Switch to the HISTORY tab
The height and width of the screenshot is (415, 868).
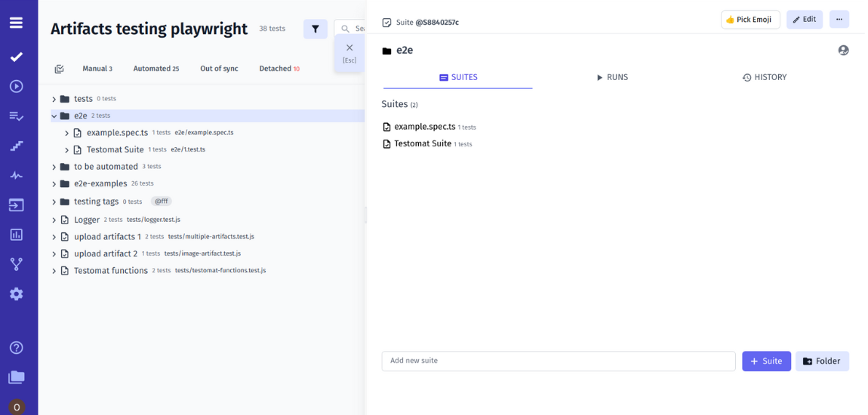(764, 77)
